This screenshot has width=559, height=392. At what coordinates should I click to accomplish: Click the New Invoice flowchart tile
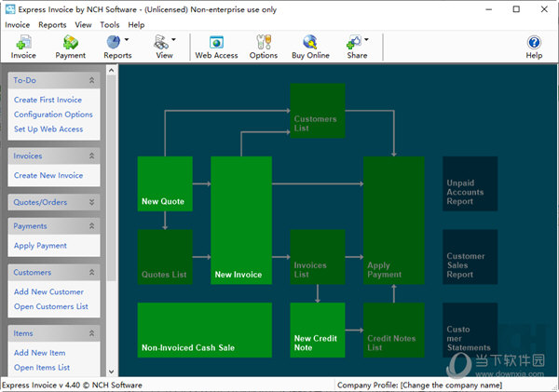pyautogui.click(x=241, y=221)
